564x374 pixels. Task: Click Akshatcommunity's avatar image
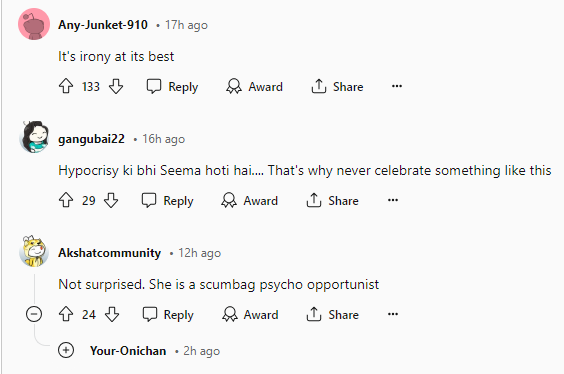(x=34, y=251)
